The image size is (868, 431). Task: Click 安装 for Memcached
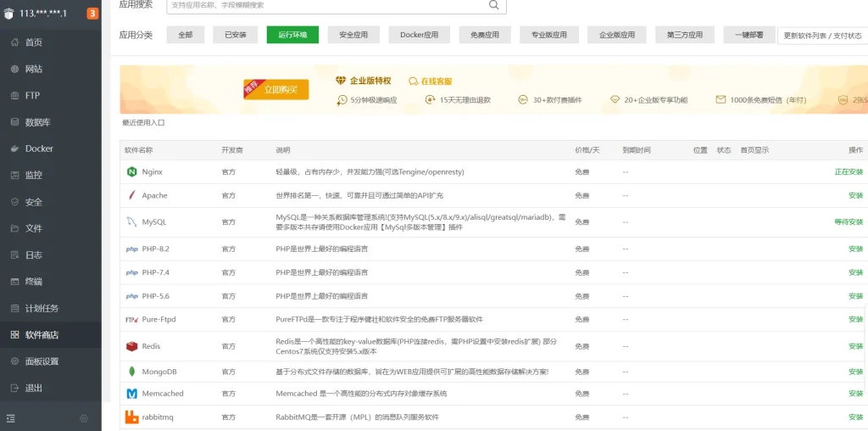click(856, 394)
